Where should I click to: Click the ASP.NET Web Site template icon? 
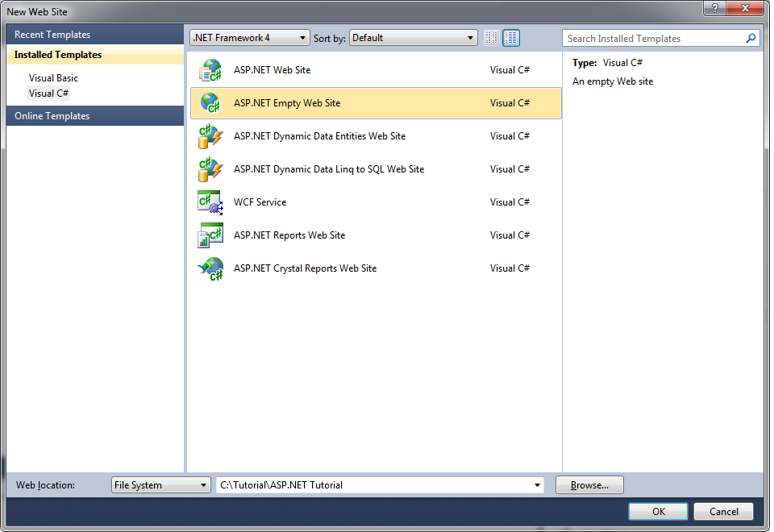tap(210, 70)
